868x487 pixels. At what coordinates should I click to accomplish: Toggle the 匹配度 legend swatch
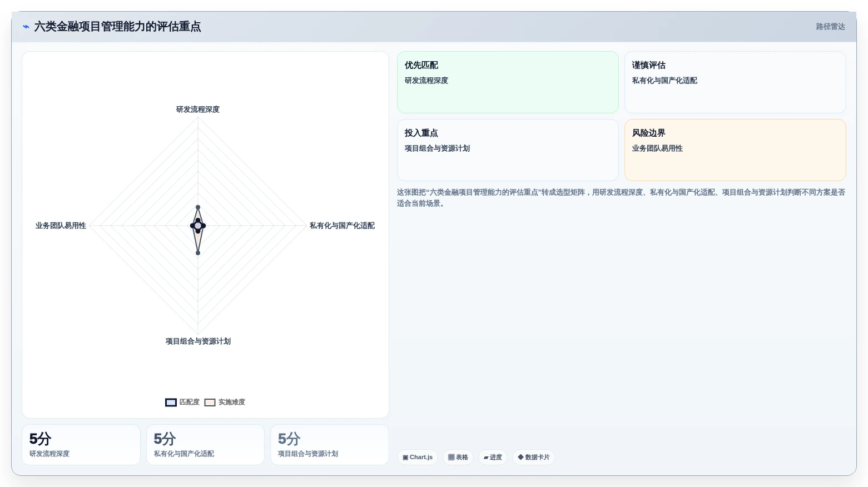[171, 402]
